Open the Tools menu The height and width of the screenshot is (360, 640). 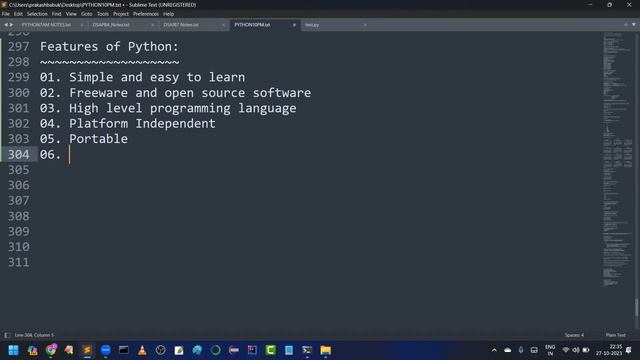[x=103, y=14]
